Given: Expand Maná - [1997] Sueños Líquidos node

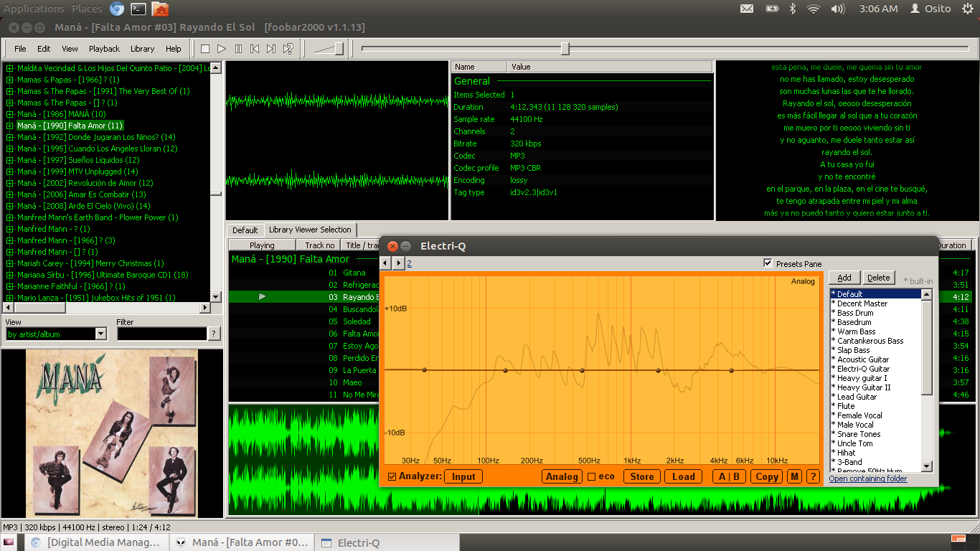Looking at the screenshot, I should coord(10,160).
